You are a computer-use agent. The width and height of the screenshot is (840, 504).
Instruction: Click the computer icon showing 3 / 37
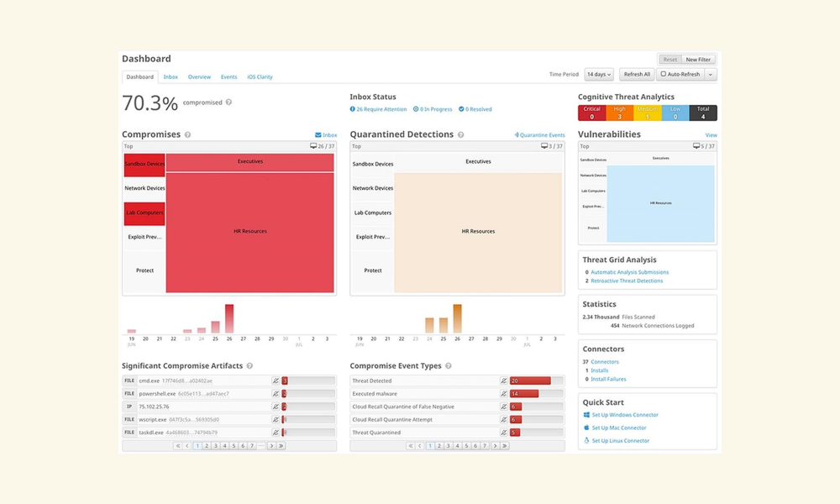point(544,145)
